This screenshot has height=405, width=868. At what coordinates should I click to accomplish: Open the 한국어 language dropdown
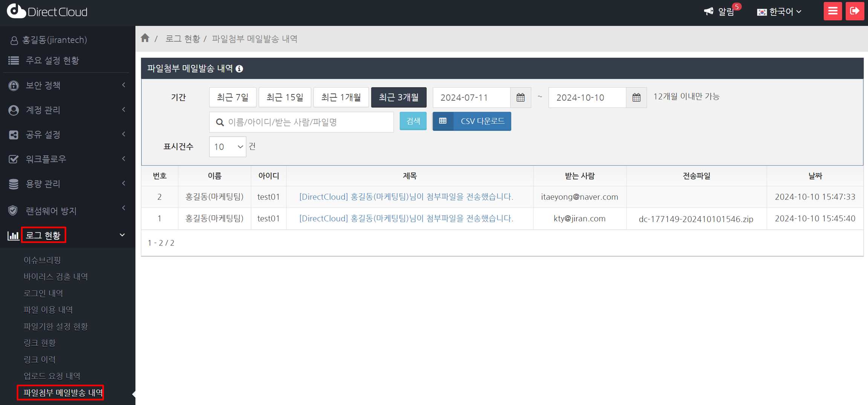[x=779, y=12]
